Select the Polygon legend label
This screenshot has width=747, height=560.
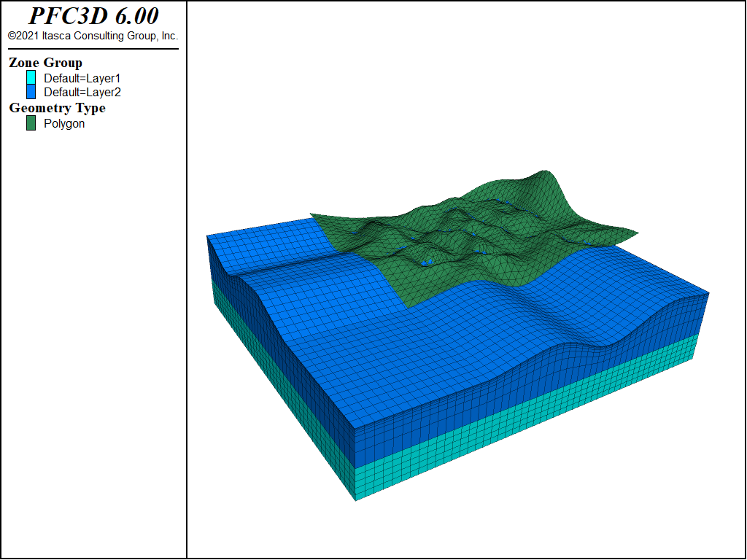64,123
